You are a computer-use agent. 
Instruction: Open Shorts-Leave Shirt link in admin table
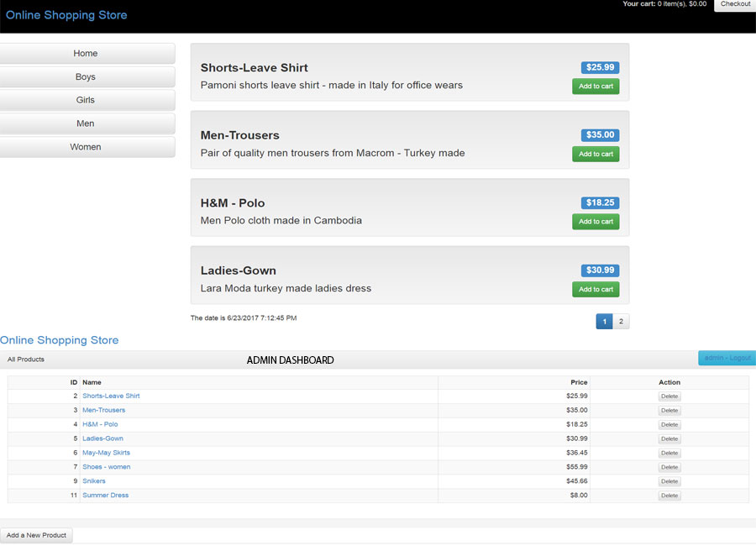[111, 396]
